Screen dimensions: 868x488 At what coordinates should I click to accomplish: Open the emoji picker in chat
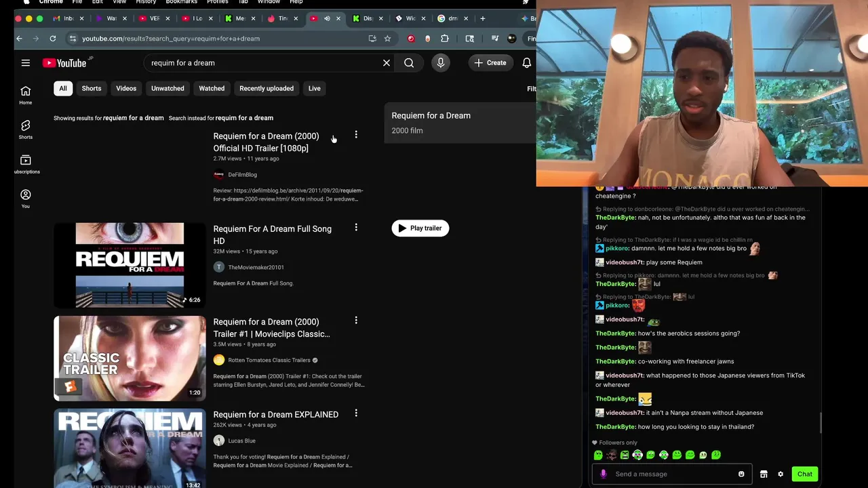tap(741, 474)
